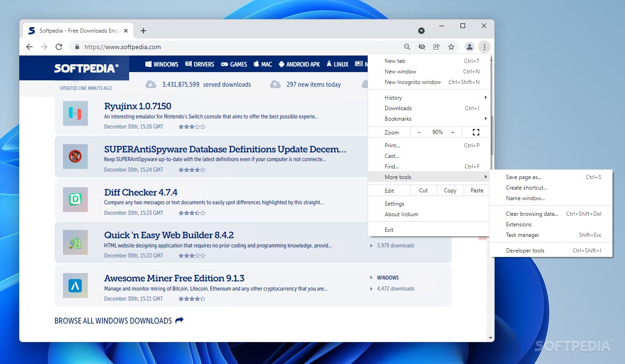The width and height of the screenshot is (625, 364).
Task: Click the Quick 'n Easy Web Builder icon
Action: [75, 242]
